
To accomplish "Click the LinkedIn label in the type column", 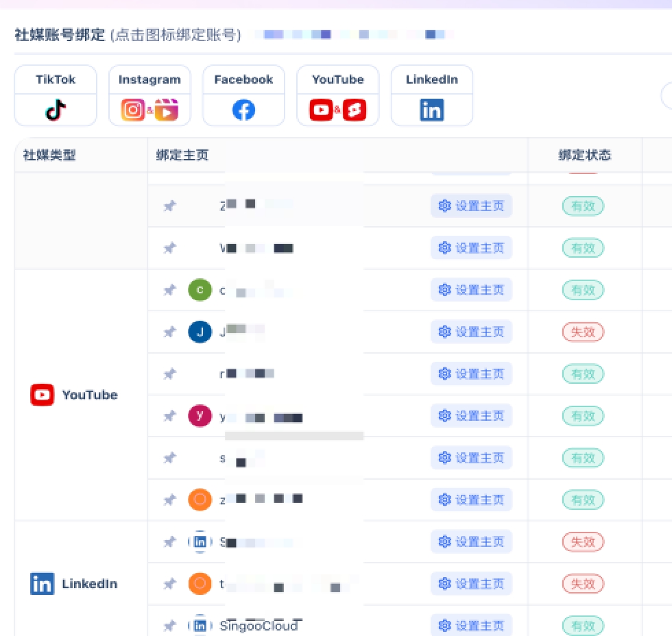I will point(89,584).
